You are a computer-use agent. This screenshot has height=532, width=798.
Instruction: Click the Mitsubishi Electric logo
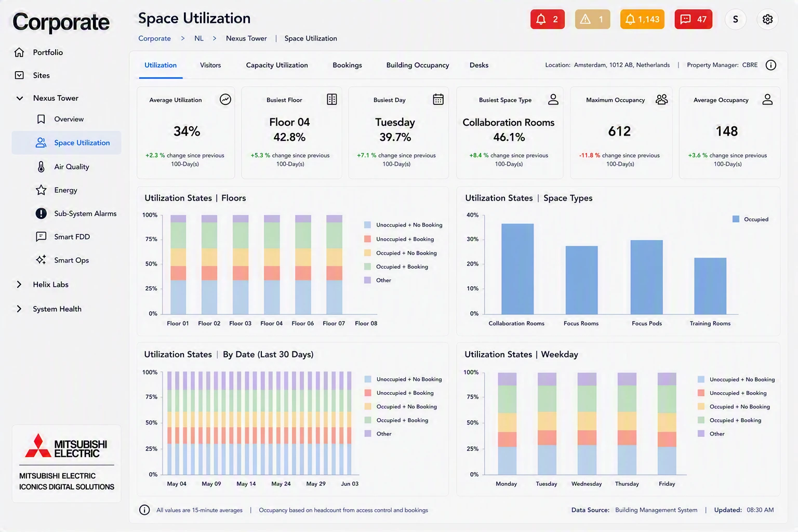coord(66,445)
